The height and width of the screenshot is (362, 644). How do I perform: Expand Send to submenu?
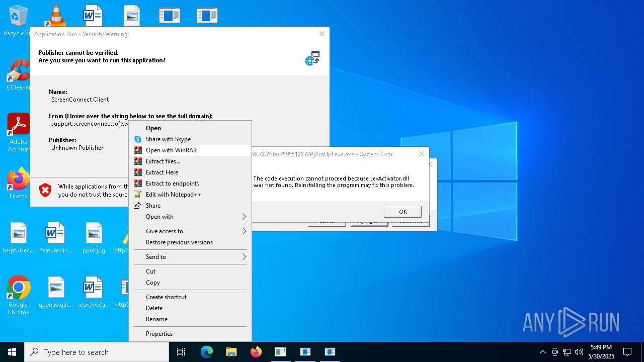[190, 257]
